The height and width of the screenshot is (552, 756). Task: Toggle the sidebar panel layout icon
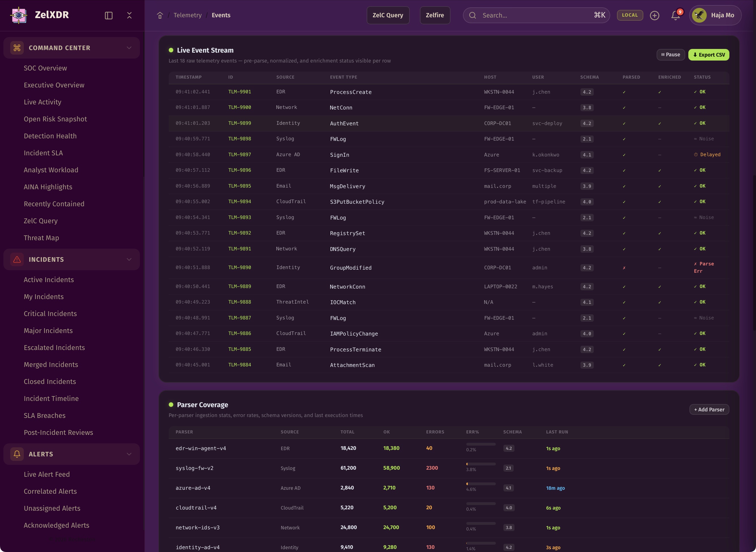pos(109,15)
